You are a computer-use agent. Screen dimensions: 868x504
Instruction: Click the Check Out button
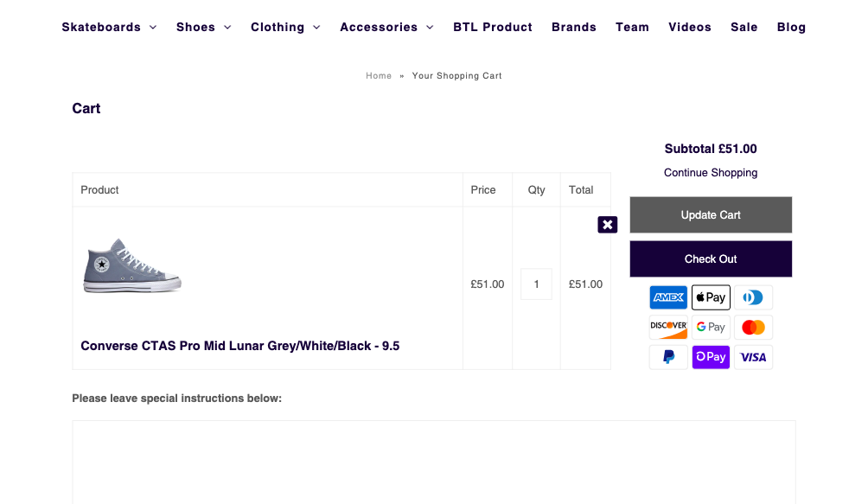pos(711,258)
